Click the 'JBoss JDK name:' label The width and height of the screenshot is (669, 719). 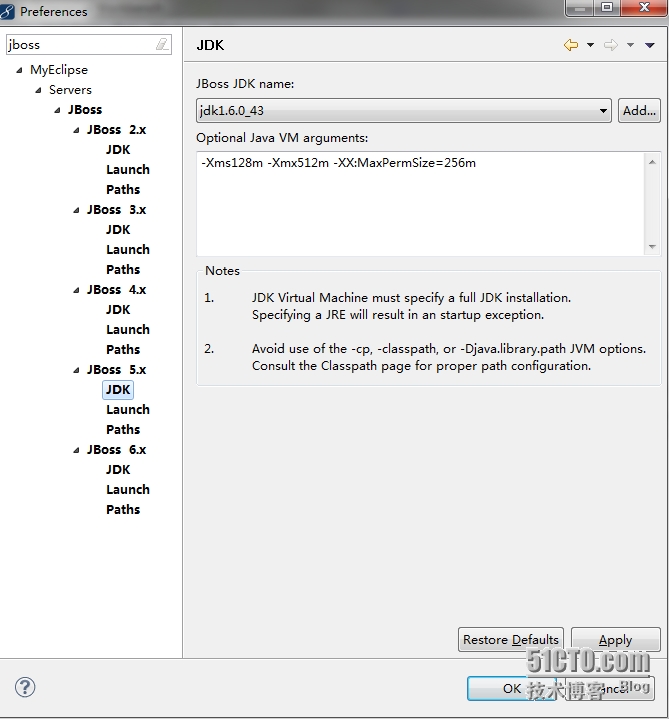pyautogui.click(x=245, y=84)
